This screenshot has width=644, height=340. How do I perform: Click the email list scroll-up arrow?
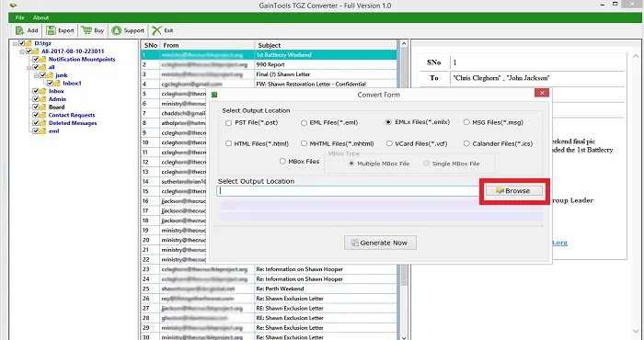point(404,43)
